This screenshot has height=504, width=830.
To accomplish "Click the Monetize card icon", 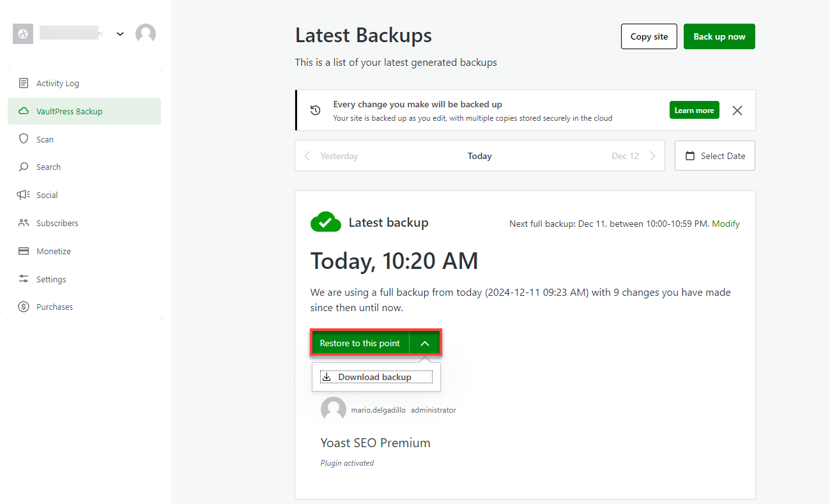I will tap(24, 250).
